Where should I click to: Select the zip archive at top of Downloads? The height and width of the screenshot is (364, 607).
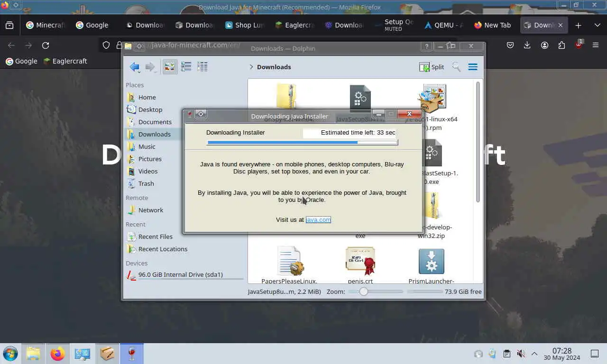point(287,96)
